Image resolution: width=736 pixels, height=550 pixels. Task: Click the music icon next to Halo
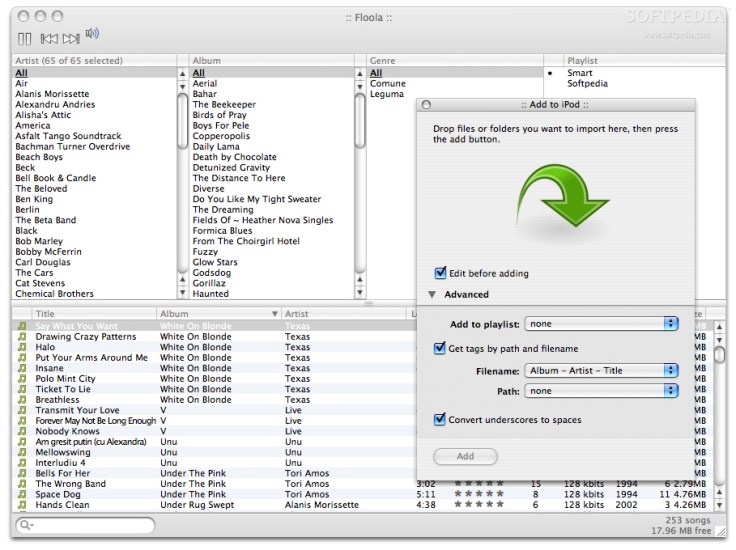(21, 347)
